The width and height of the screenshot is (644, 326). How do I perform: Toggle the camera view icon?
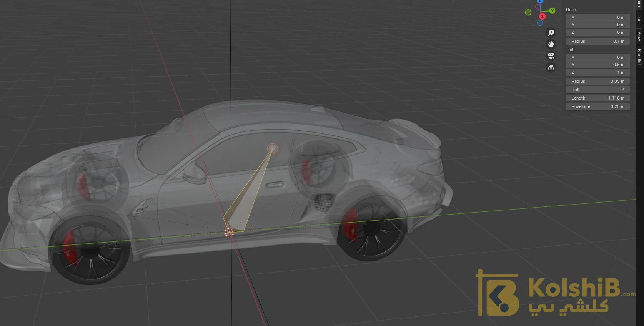551,56
